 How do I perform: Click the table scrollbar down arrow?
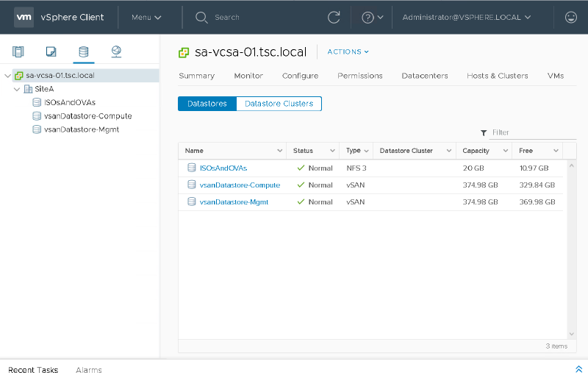pos(572,334)
